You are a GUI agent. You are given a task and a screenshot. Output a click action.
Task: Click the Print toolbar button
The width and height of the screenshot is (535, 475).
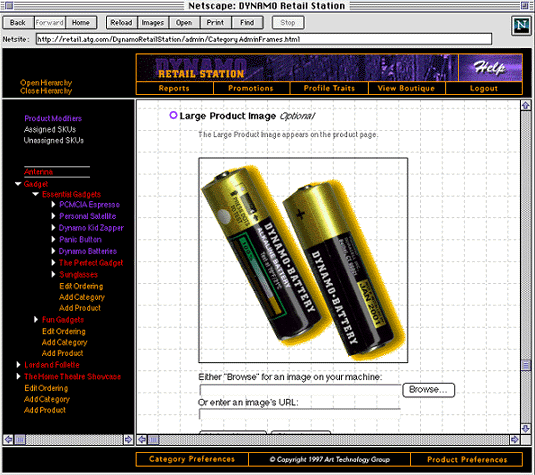216,23
